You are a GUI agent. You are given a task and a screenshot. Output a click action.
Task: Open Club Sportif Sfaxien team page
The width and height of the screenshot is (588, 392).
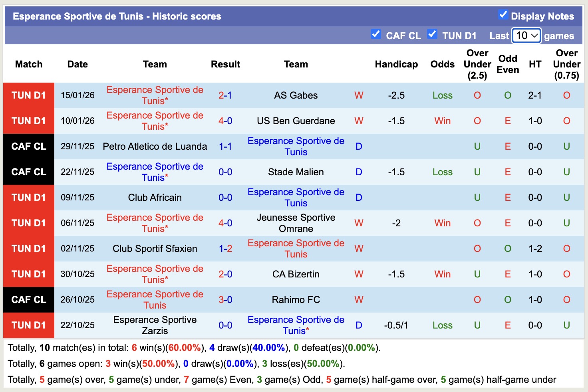[155, 249]
